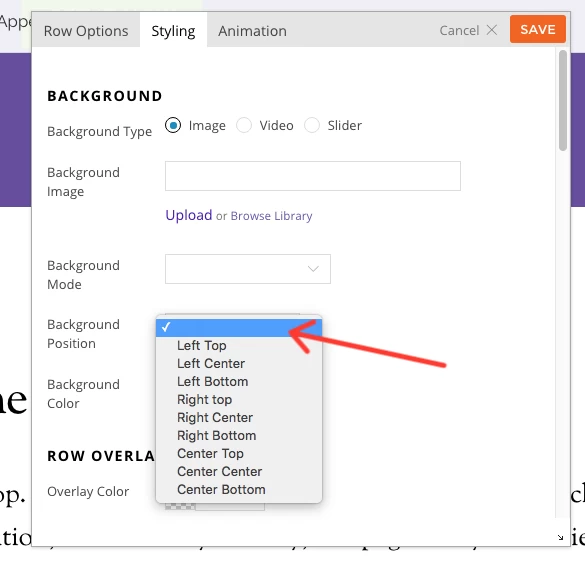The width and height of the screenshot is (585, 563).
Task: Select the Slider background type radio
Action: click(312, 125)
